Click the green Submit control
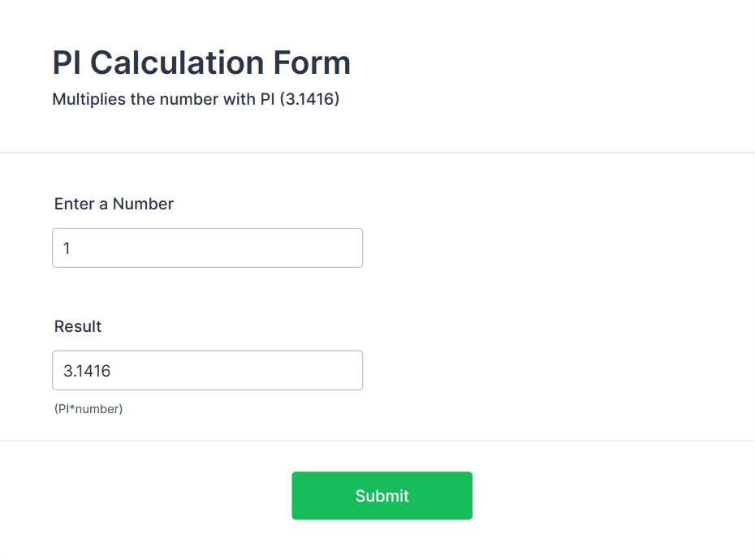 click(382, 495)
